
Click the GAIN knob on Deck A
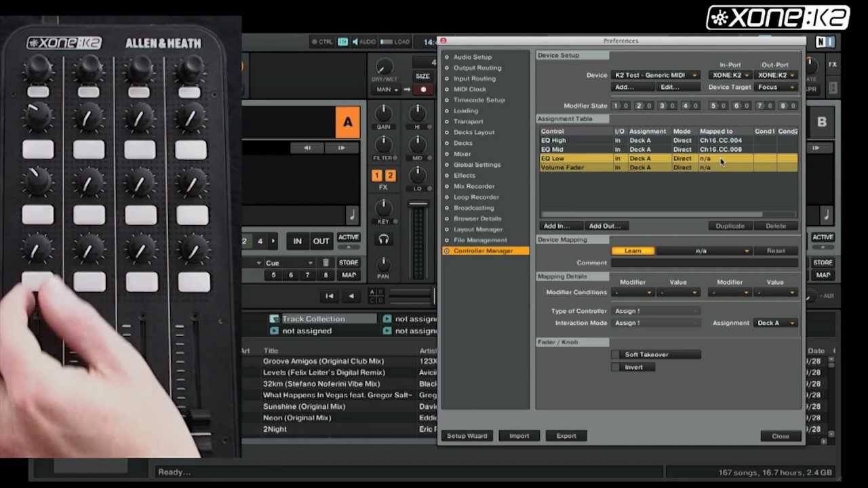[x=384, y=113]
